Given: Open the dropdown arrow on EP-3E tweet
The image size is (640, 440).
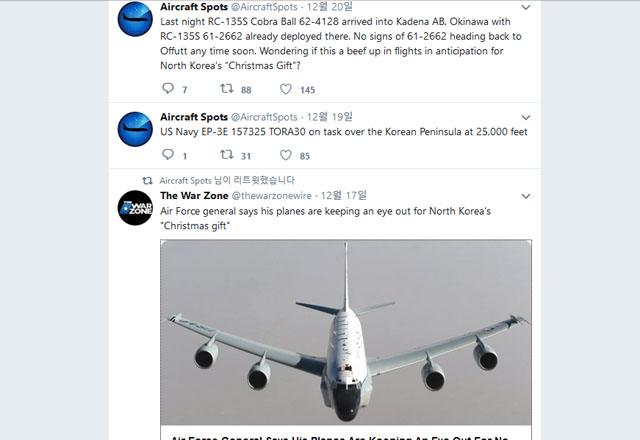Looking at the screenshot, I should [x=527, y=117].
